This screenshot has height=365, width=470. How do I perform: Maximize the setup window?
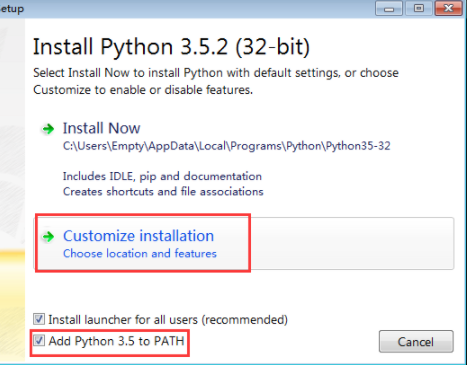pos(419,8)
